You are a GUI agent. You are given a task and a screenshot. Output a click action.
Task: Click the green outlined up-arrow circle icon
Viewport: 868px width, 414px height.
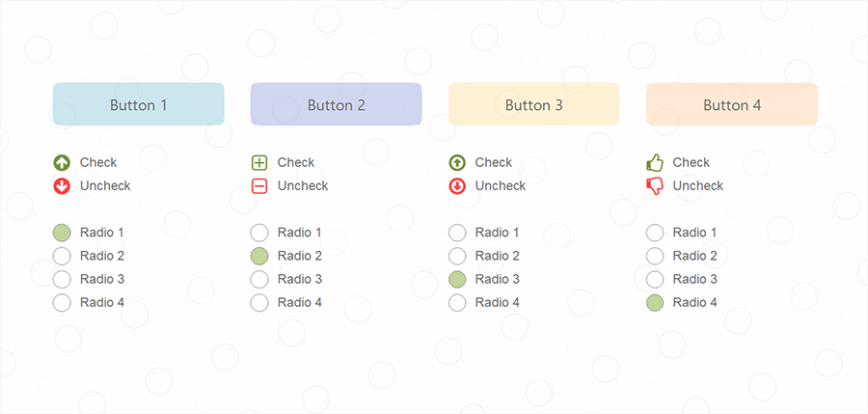tap(457, 163)
